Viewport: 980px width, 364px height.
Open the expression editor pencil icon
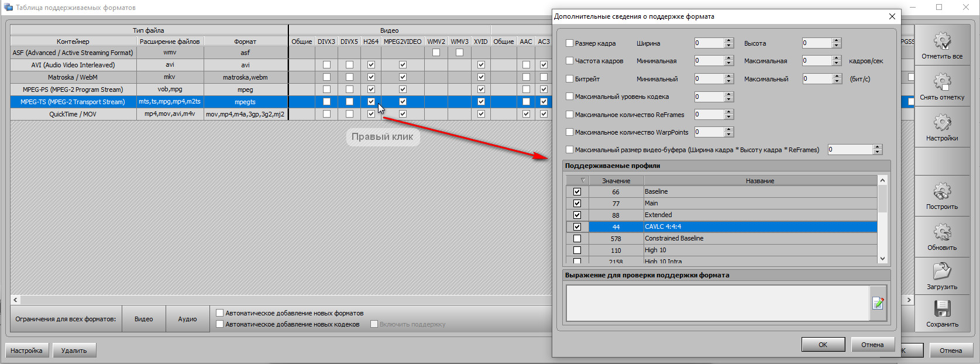(878, 303)
